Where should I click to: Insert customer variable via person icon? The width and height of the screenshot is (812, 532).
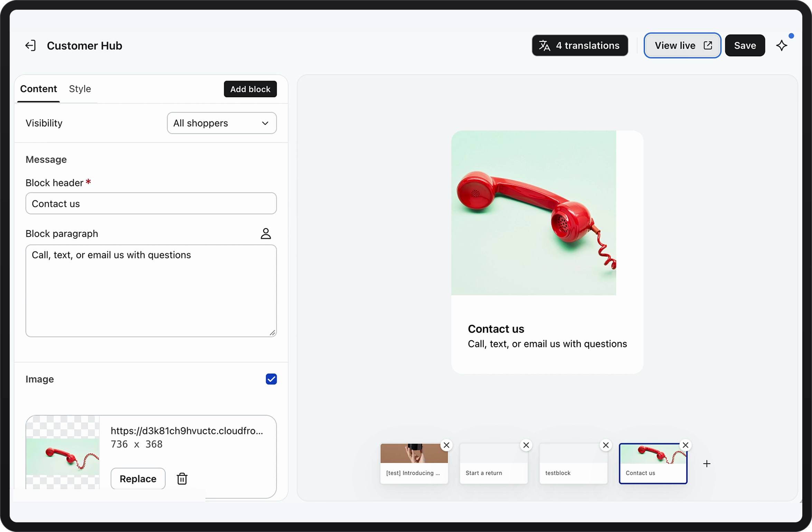(x=265, y=234)
